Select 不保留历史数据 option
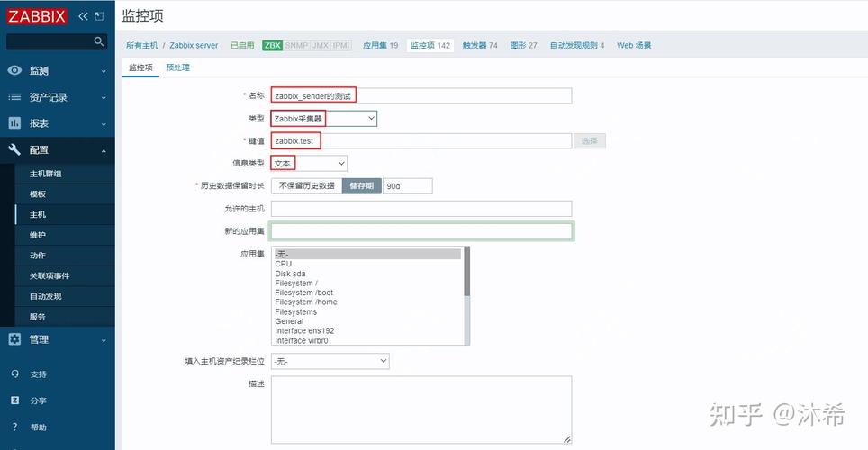 (307, 186)
